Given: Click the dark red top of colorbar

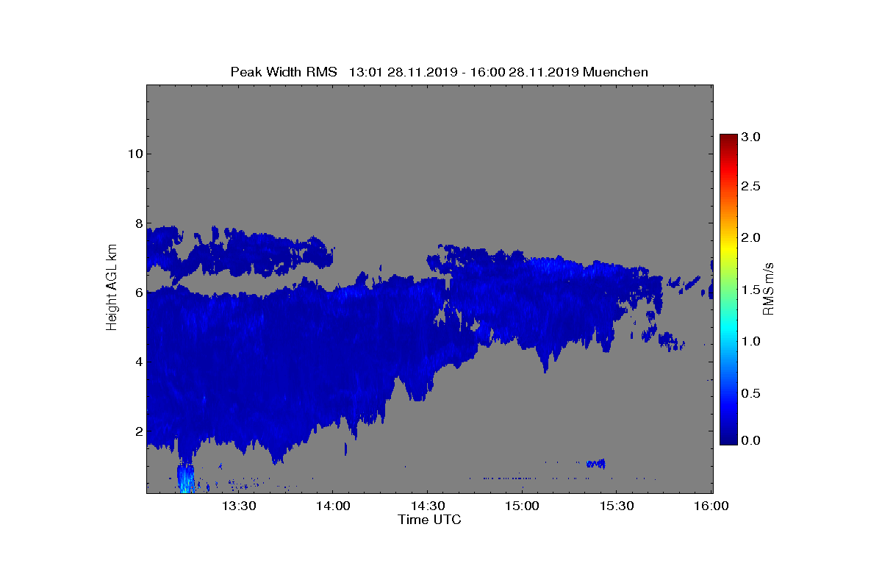Looking at the screenshot, I should pyautogui.click(x=728, y=139).
